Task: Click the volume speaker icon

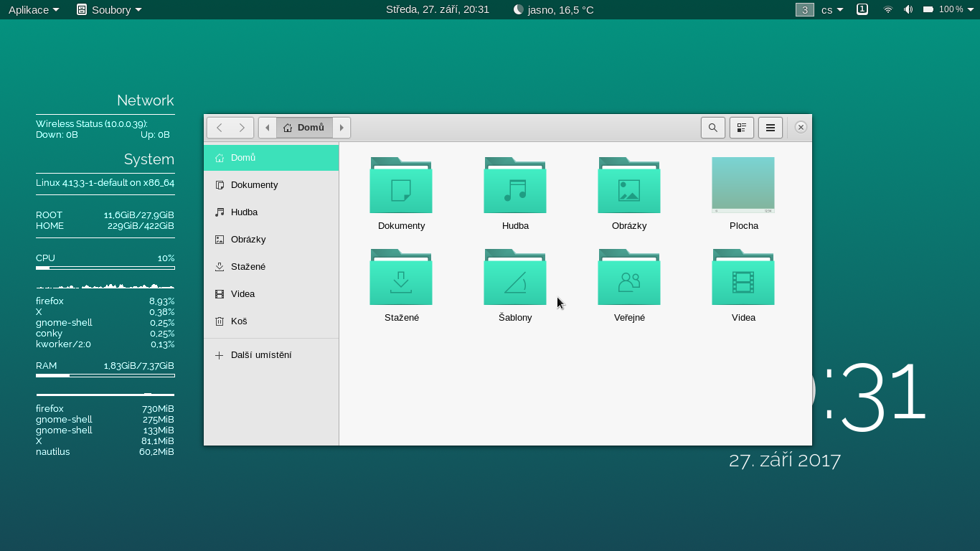Action: 908,9
